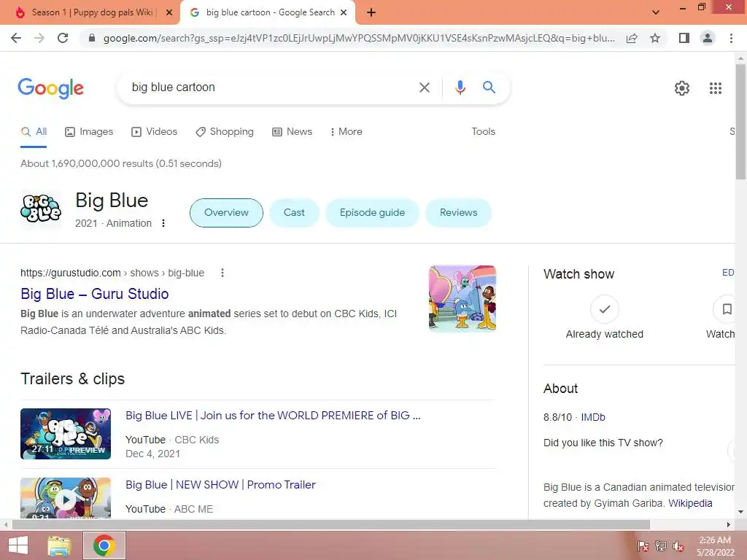Click the magnifier search button
The image size is (747, 560).
point(489,87)
